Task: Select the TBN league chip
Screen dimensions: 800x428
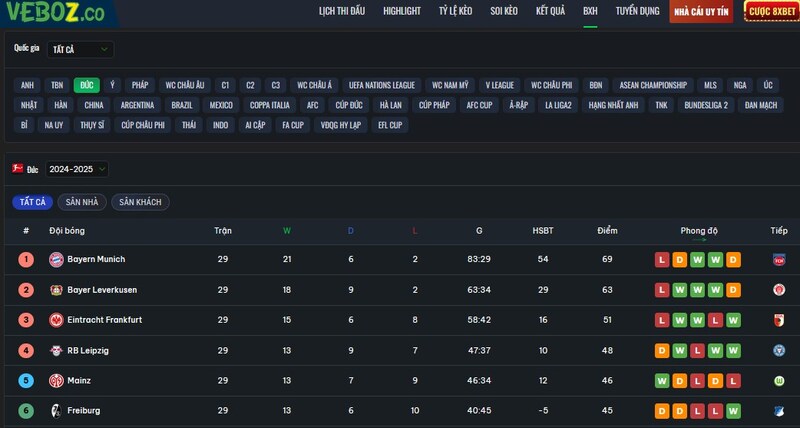Action: point(57,85)
